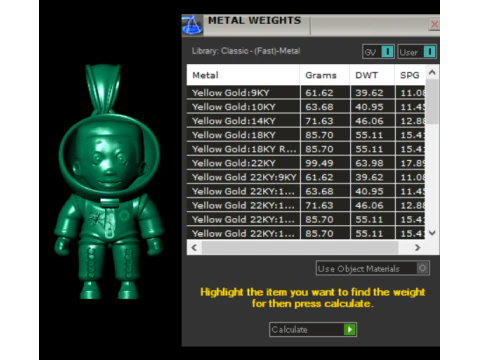Click the 40.95 DWT cell for 10KY
The height and width of the screenshot is (360, 480).
372,107
